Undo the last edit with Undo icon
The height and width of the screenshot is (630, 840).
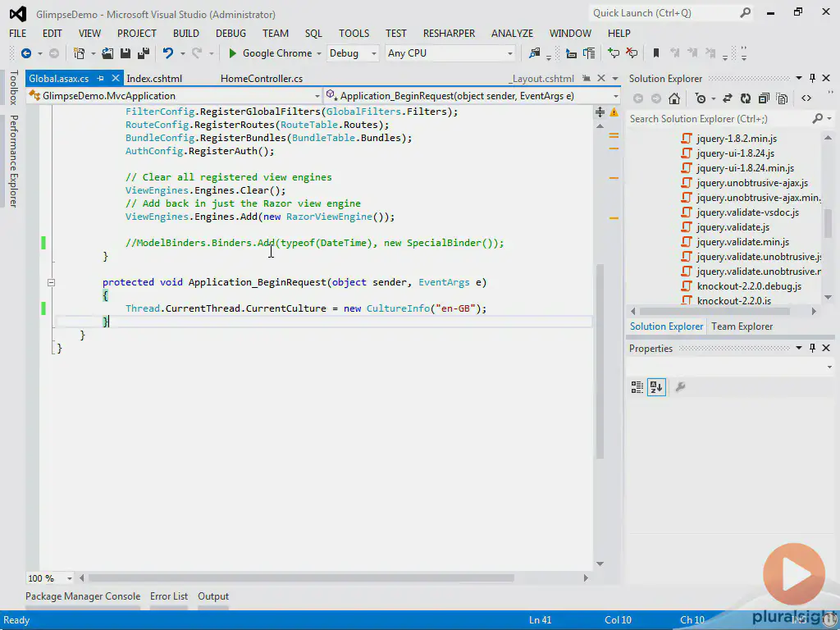point(168,53)
